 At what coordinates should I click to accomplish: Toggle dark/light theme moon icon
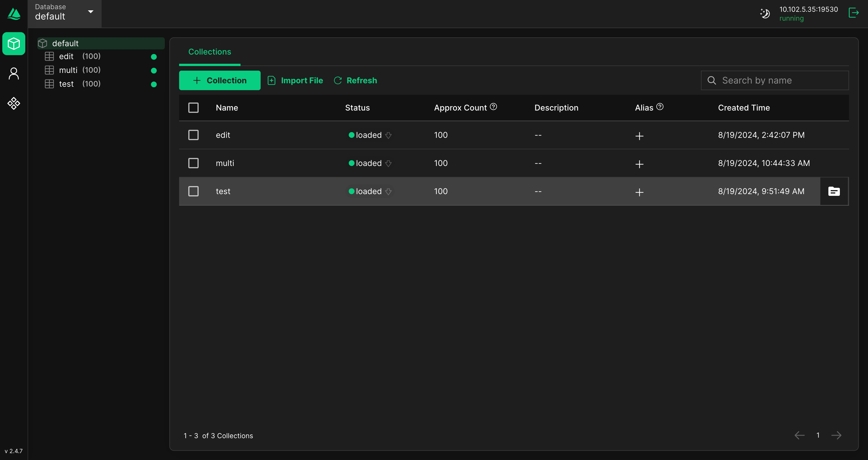tap(765, 13)
